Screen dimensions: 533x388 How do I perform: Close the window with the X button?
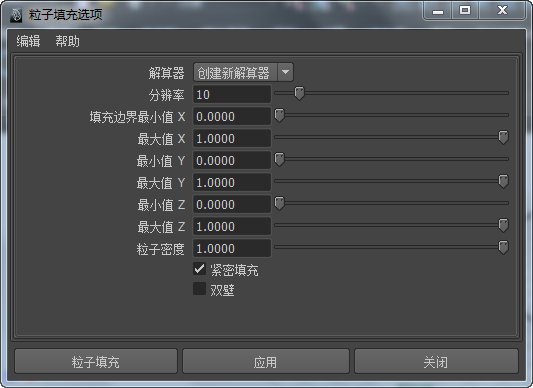point(502,10)
